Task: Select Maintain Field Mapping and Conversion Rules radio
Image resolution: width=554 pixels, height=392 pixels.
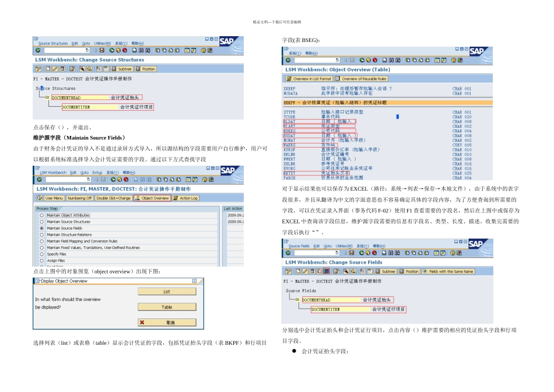Action: tap(41, 241)
